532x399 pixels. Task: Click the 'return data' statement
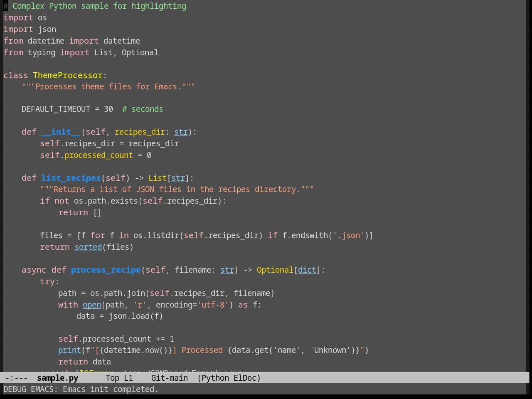coord(84,362)
